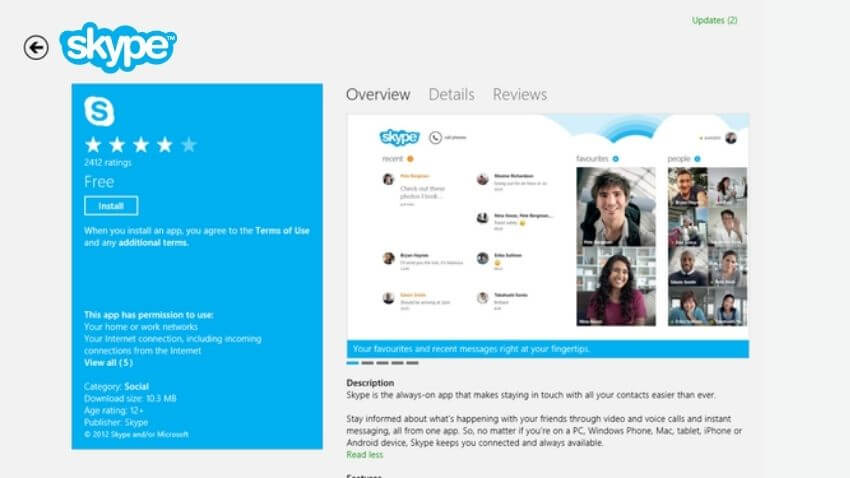
Task: Click the back arrow button
Action: click(x=36, y=47)
